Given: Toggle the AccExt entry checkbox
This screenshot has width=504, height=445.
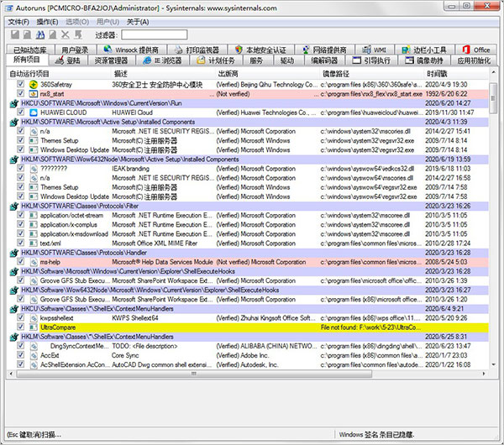Looking at the screenshot, I should click(20, 355).
